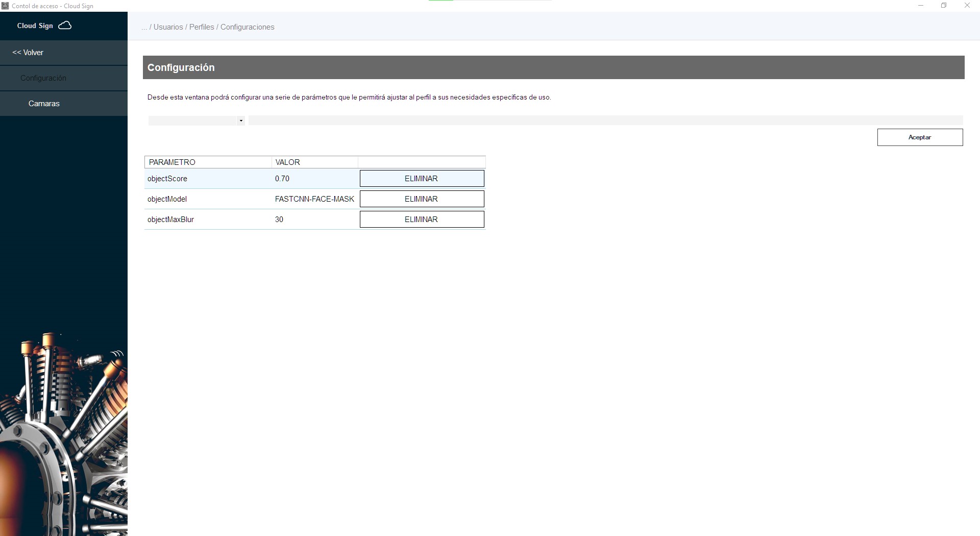This screenshot has width=980, height=536.
Task: Click the cloud icon beside Cloud Sign
Action: pos(65,26)
